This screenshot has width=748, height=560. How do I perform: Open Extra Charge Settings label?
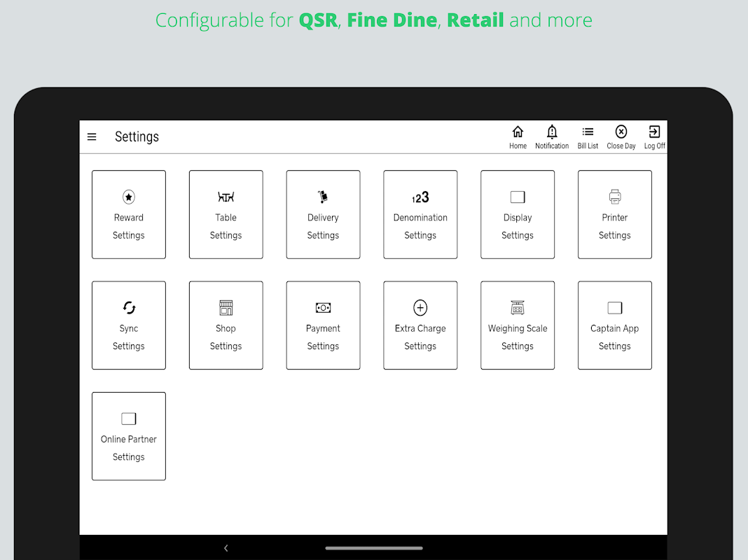[x=420, y=337]
